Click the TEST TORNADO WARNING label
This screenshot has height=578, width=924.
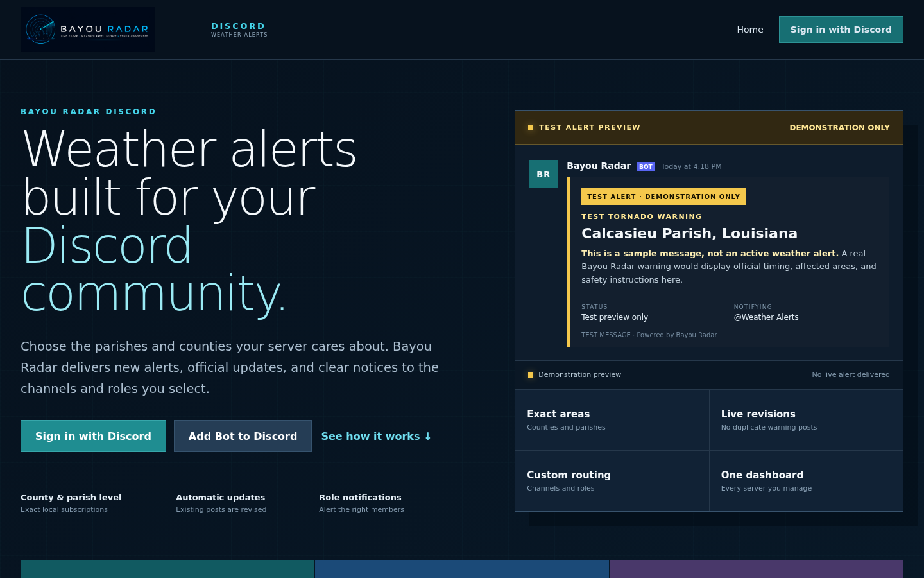click(642, 216)
